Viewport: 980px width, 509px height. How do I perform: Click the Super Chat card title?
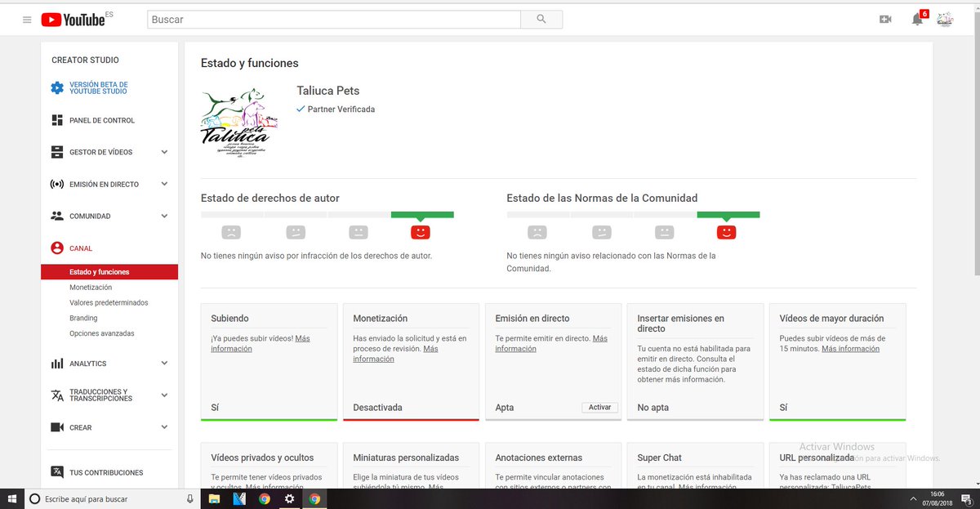[659, 458]
